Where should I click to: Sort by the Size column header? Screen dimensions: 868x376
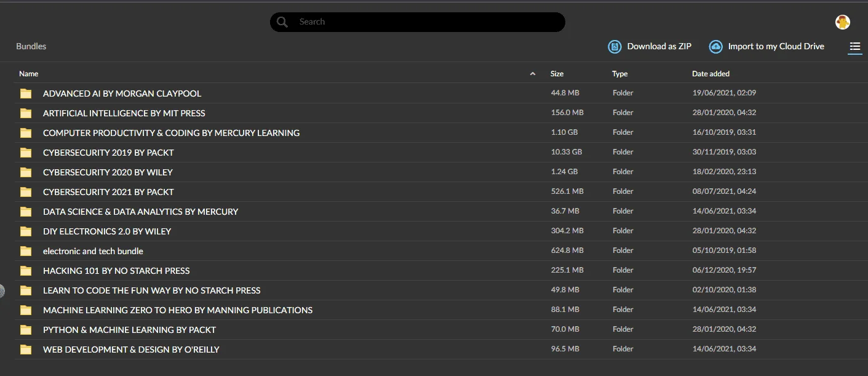coord(557,74)
